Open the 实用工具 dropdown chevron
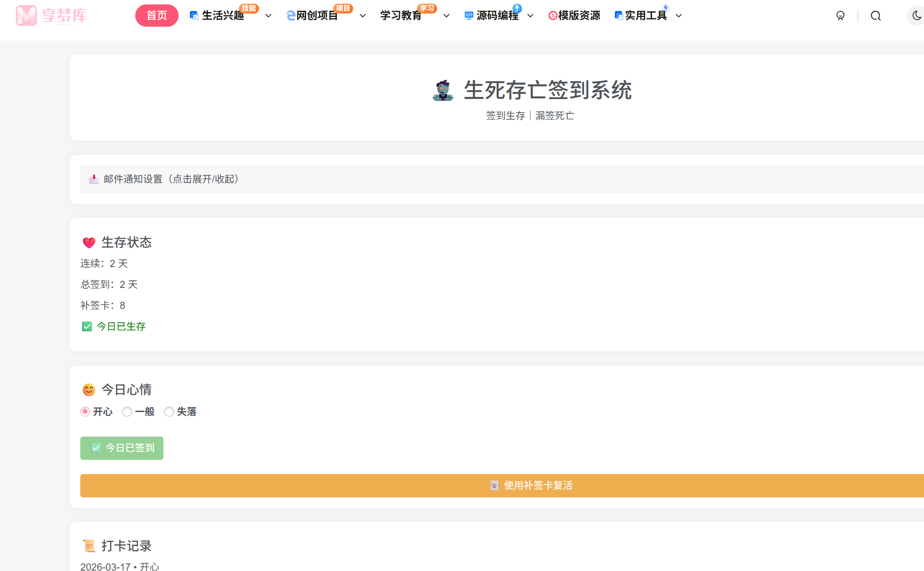 tap(679, 15)
